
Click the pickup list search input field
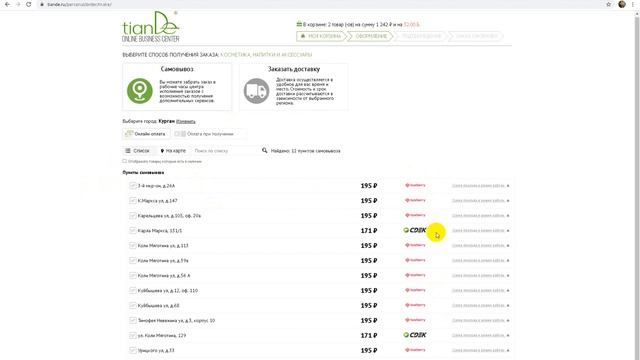225,151
